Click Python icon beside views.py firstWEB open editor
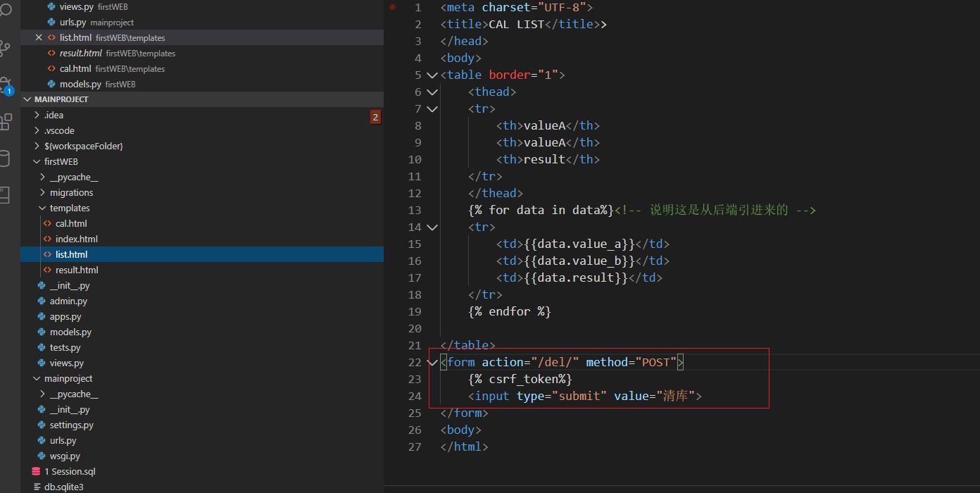Viewport: 980px width, 493px height. point(51,6)
